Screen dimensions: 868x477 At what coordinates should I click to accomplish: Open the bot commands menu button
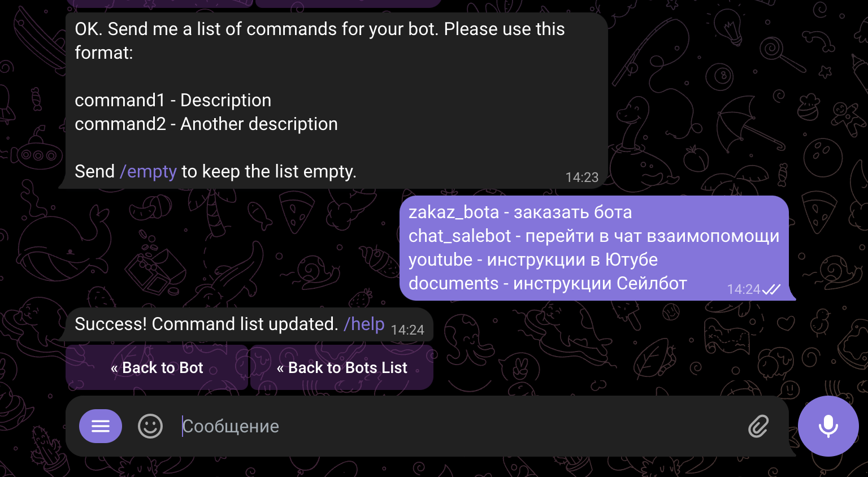101,426
